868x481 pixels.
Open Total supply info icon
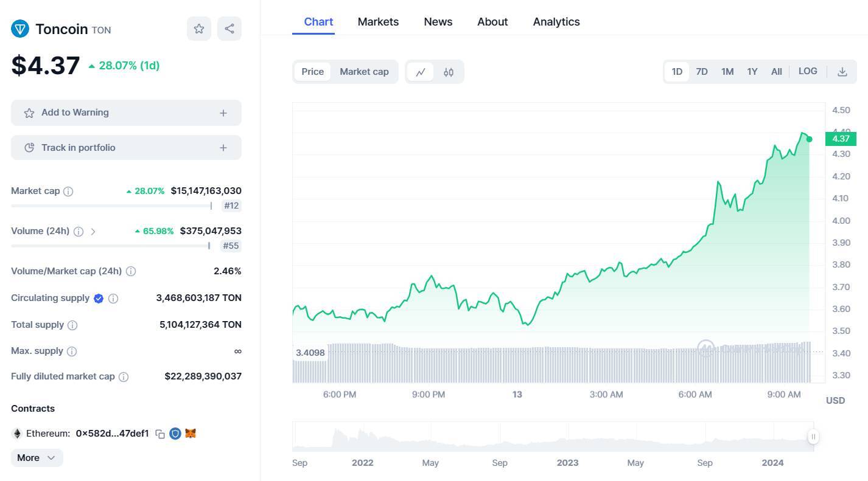point(72,325)
